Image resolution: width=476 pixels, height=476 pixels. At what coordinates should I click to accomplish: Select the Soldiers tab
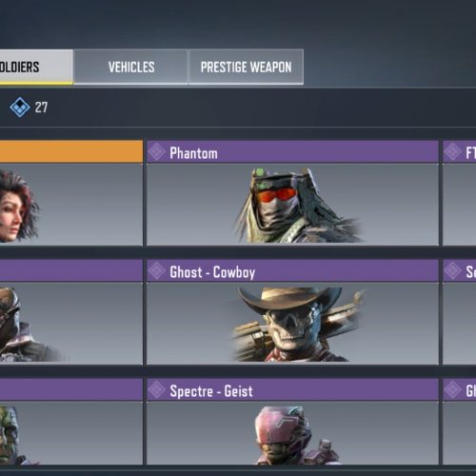coord(36,67)
